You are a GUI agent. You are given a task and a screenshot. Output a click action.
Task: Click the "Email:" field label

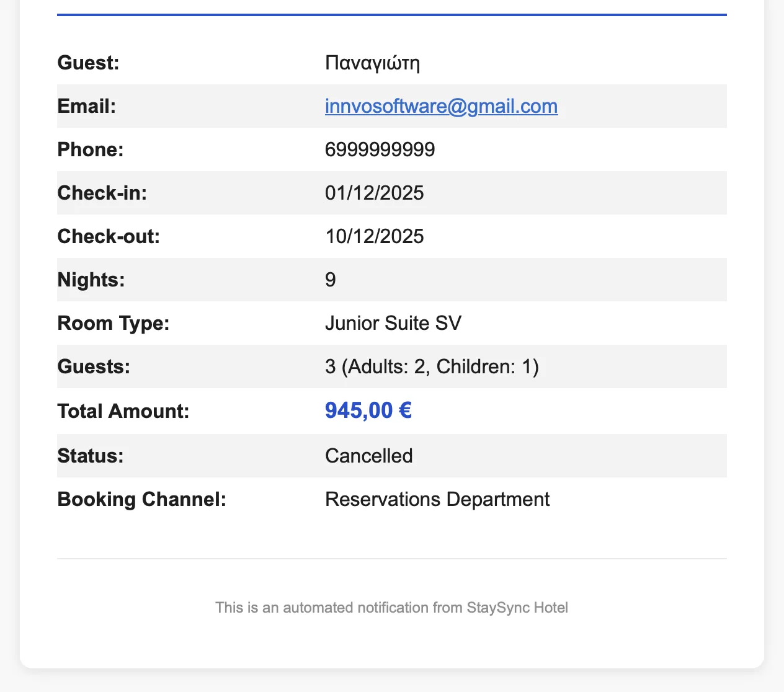86,106
